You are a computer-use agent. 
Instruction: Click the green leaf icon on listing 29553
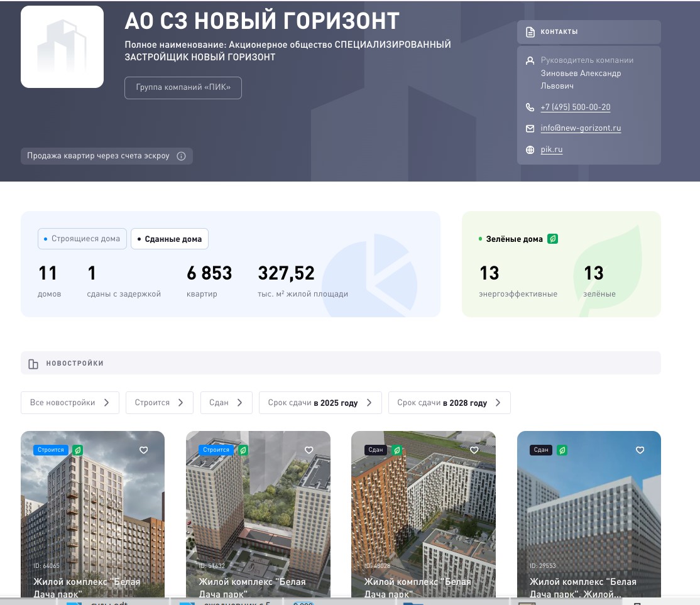[562, 450]
